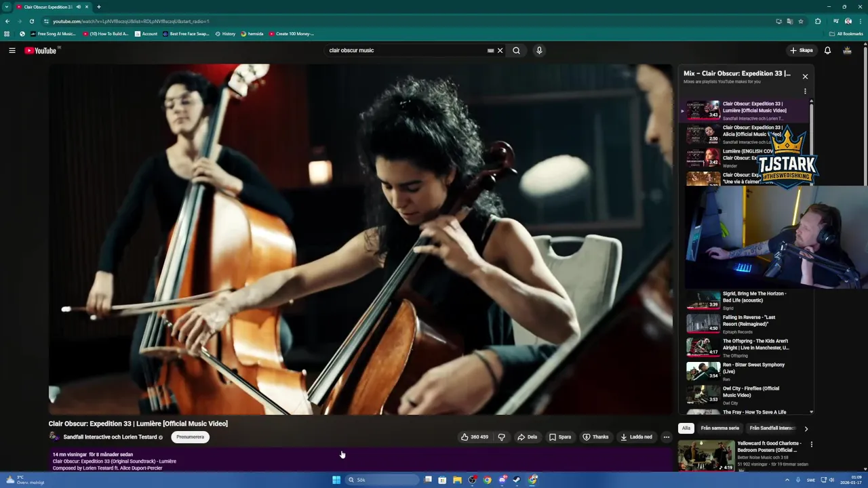Viewport: 868px width, 488px height.
Task: Open Steam from the taskbar
Action: tap(517, 480)
